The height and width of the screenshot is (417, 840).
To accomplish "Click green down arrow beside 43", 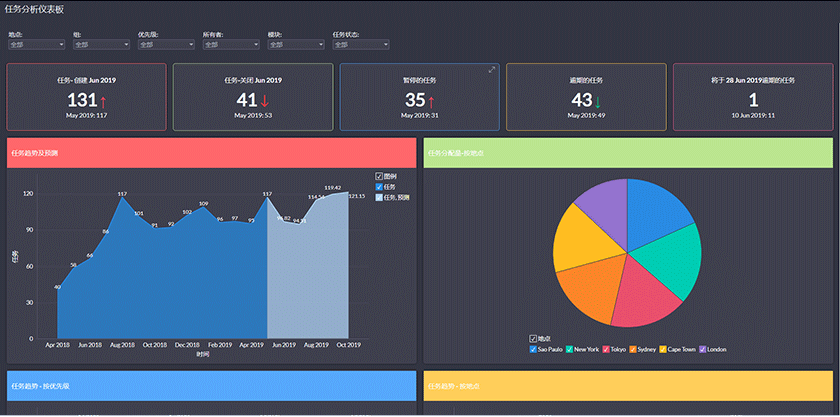I will 598,100.
